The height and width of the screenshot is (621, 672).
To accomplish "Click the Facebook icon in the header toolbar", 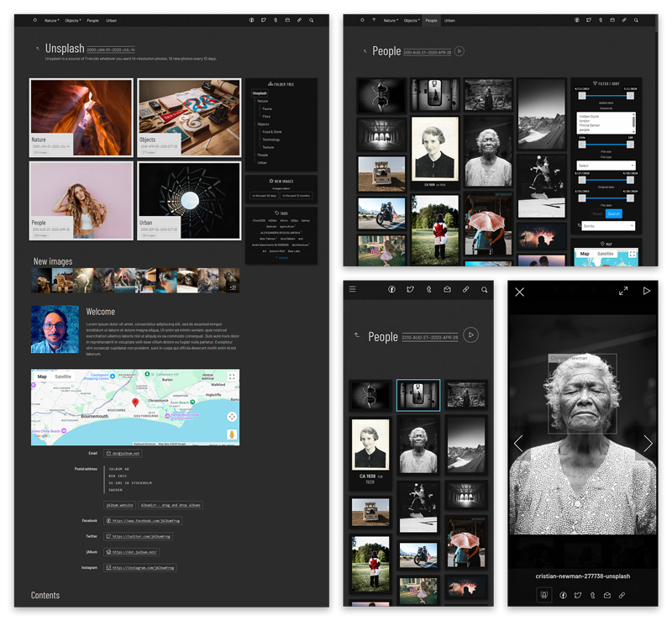I will point(251,20).
